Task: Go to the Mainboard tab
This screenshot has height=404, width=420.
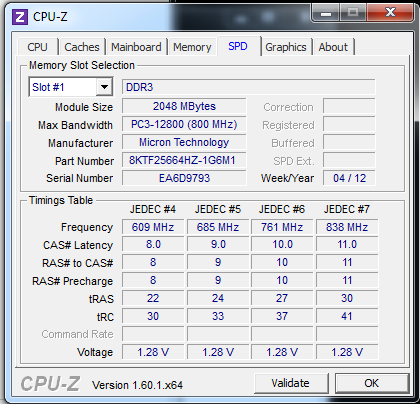Action: click(x=136, y=47)
